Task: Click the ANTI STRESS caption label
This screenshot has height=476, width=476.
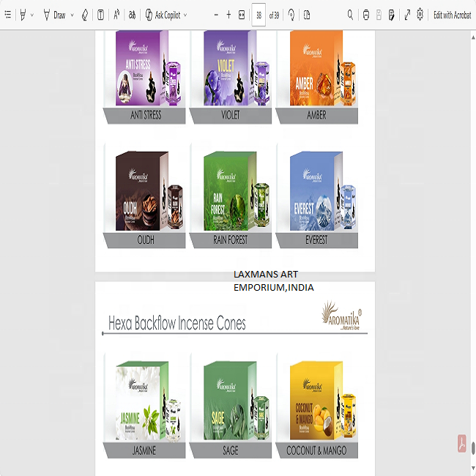Action: coord(146,116)
